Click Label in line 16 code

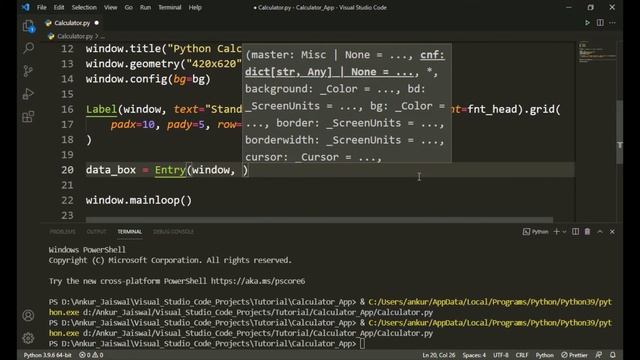pos(101,109)
